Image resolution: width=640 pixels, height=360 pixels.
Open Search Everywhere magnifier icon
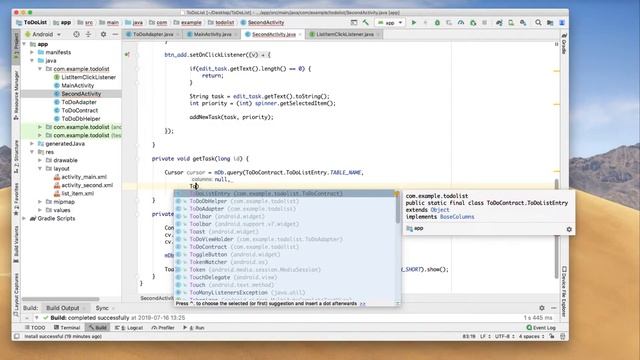(x=538, y=23)
